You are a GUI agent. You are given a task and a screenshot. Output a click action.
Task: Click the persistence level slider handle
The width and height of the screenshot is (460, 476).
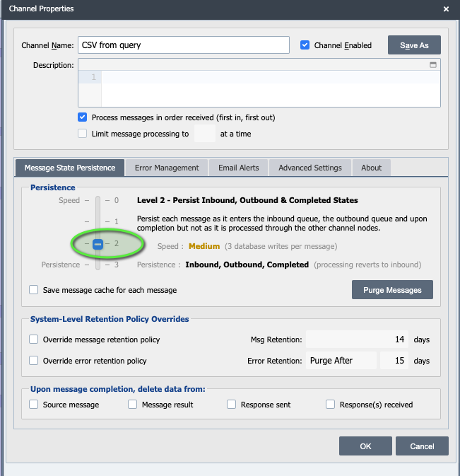[98, 244]
